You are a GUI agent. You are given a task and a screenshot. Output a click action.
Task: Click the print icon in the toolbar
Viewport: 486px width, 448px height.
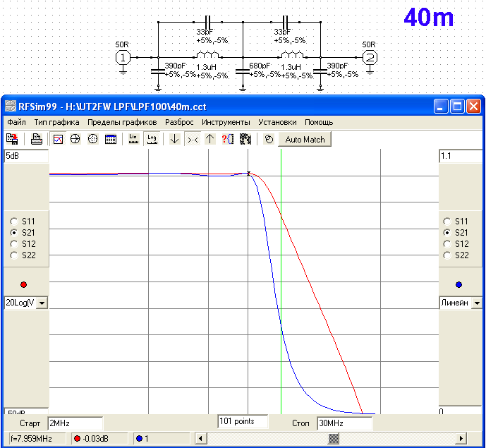[x=36, y=139]
